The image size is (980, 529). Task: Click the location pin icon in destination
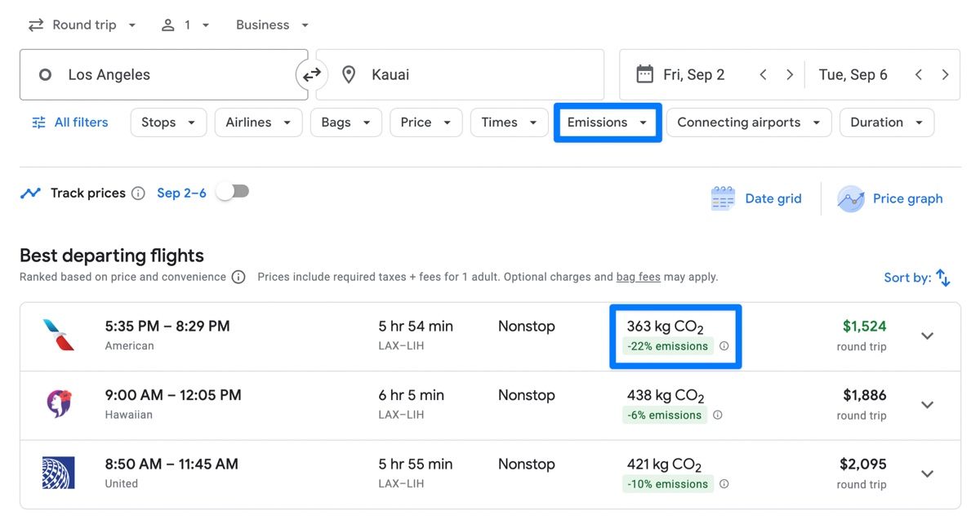click(349, 75)
